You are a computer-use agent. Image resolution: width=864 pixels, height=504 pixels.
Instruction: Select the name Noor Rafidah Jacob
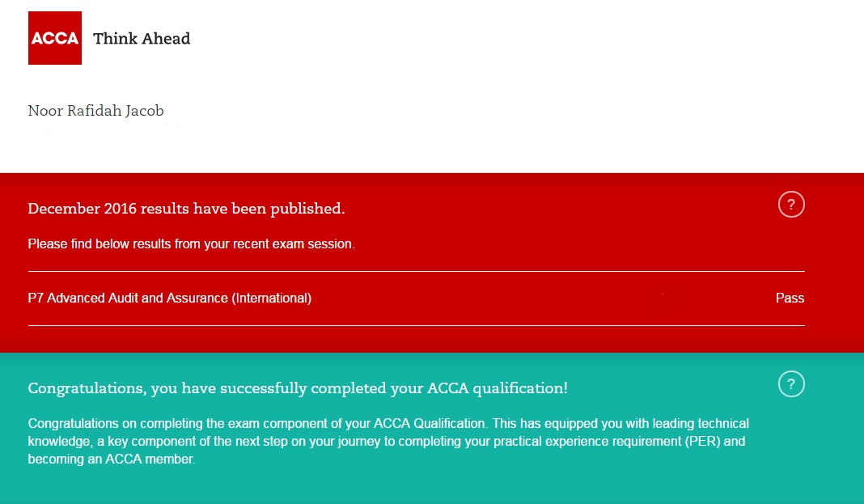click(95, 111)
